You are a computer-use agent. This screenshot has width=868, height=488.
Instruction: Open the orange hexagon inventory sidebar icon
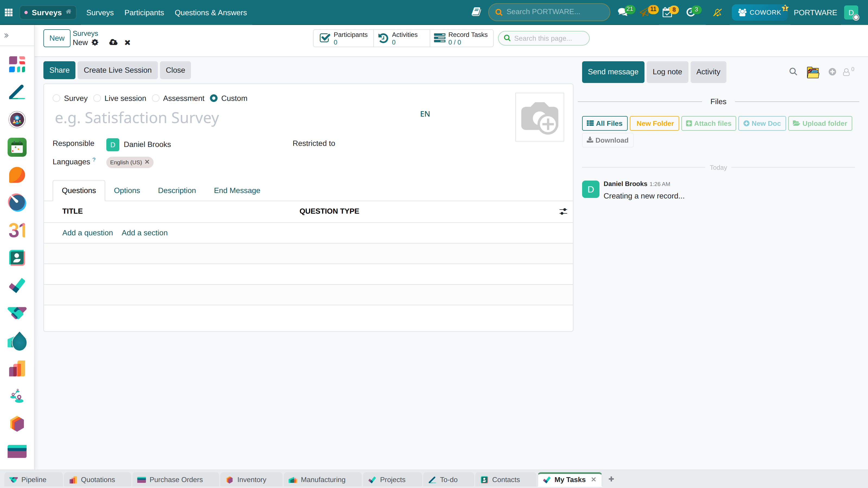[17, 424]
